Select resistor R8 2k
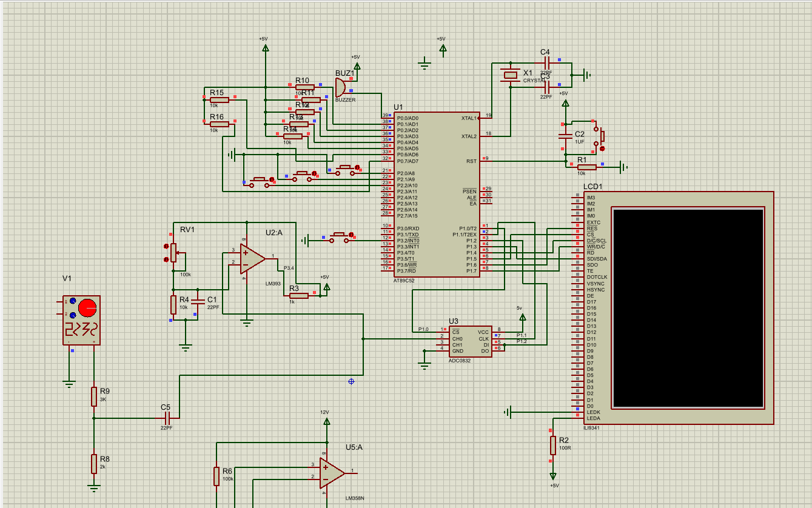Viewport: 812px width, 508px height. [x=94, y=464]
